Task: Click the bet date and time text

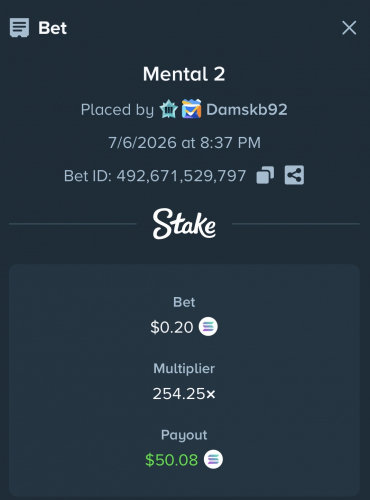Action: click(184, 143)
